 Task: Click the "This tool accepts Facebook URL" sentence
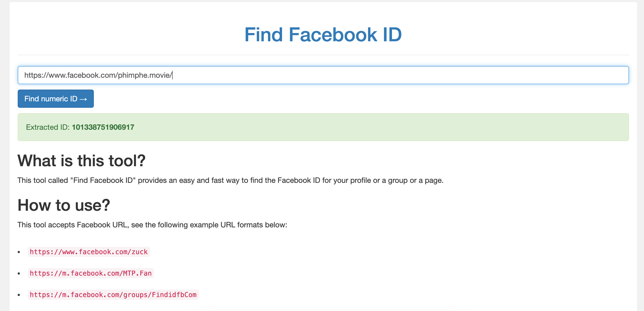(152, 225)
